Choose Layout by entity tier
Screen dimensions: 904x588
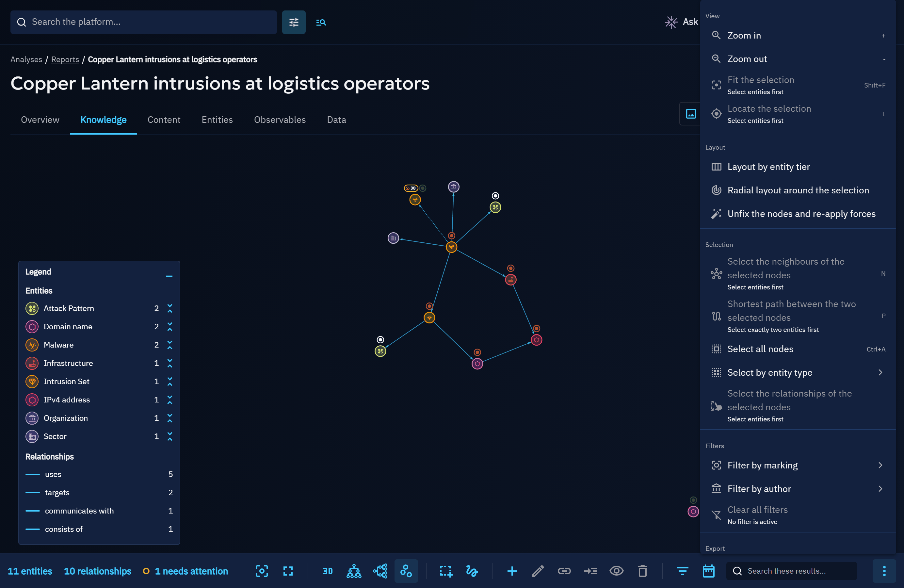click(x=798, y=167)
